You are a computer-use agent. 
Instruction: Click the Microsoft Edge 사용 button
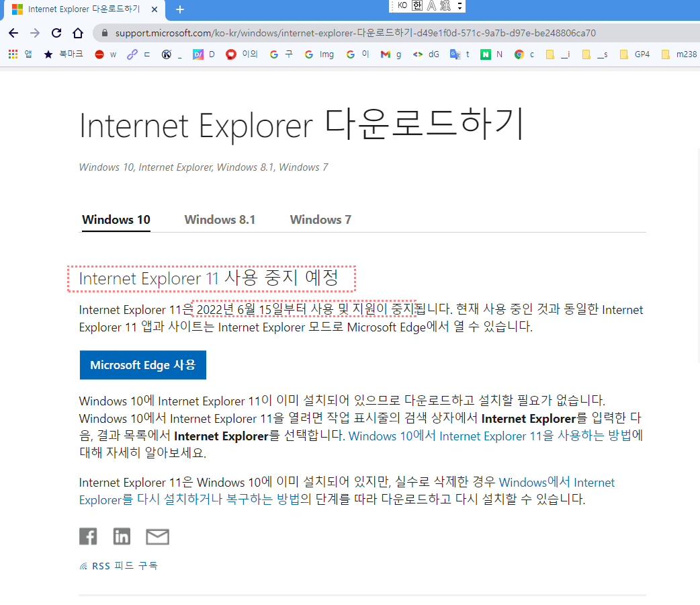[143, 365]
